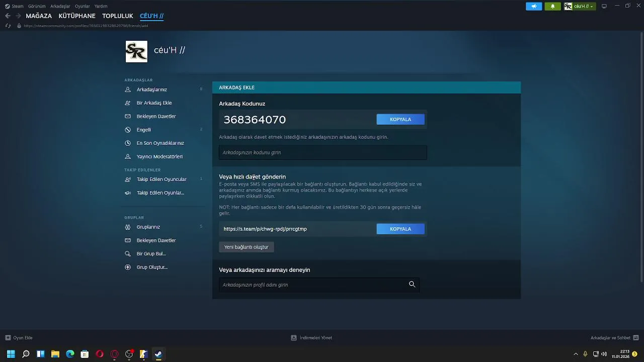Click the Bir Grup Bul search icon

coord(128,254)
